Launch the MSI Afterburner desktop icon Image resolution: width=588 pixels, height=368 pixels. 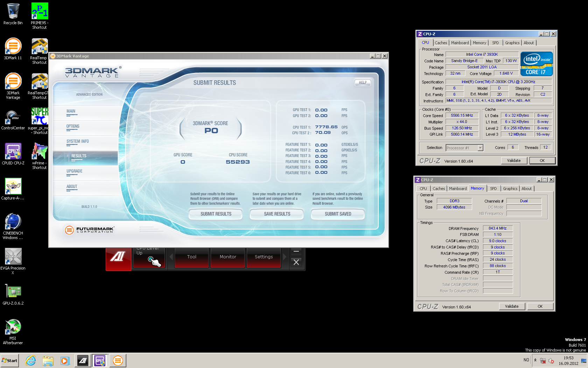[13, 331]
